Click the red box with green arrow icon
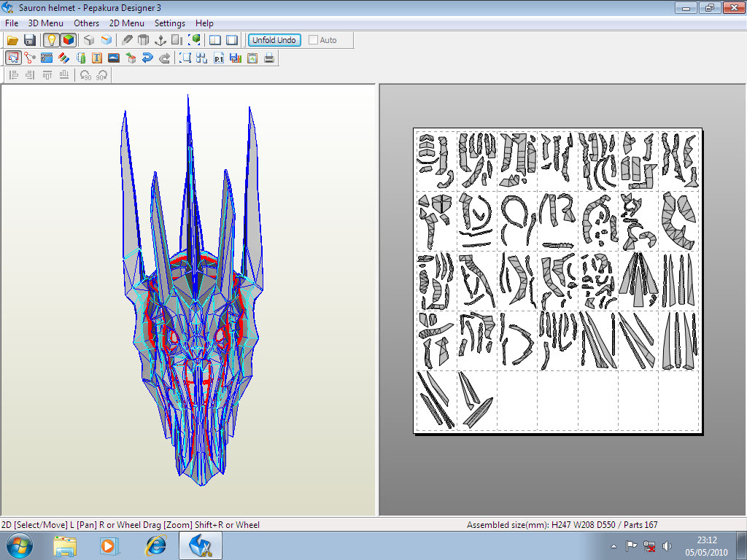 pos(130,58)
